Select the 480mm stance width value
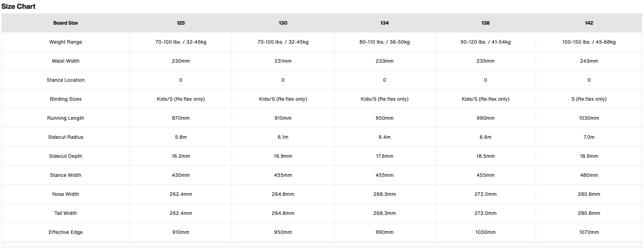This screenshot has height=248, width=644. point(589,175)
